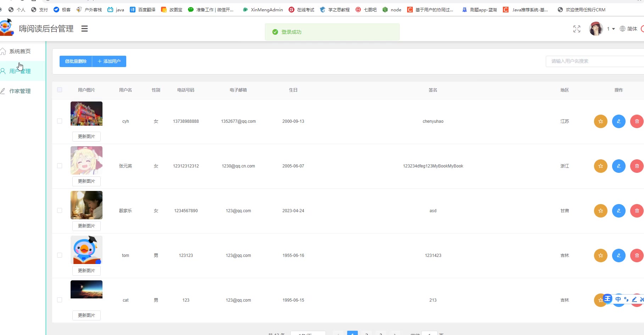644x335 pixels.
Task: Open the 在线考试 bookmark
Action: (301, 10)
